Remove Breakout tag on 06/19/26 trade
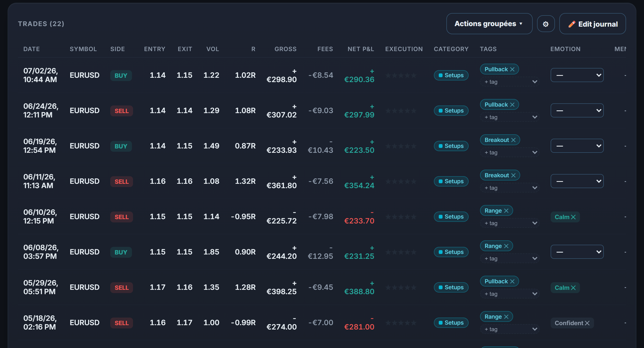This screenshot has width=644, height=348. [513, 140]
